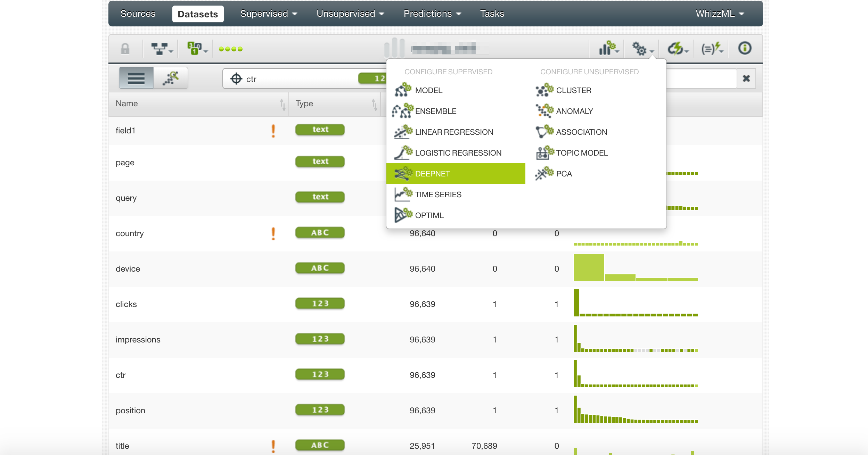Switch to the fields list view
Image resolution: width=868 pixels, height=455 pixels.
point(136,78)
